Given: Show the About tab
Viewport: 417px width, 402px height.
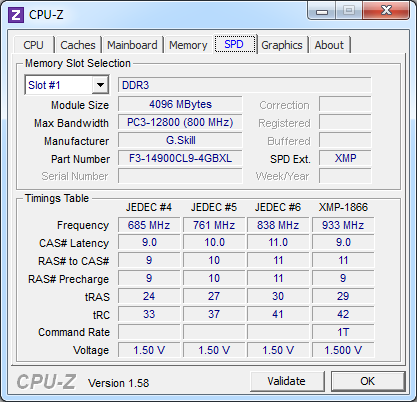Looking at the screenshot, I should coord(329,45).
